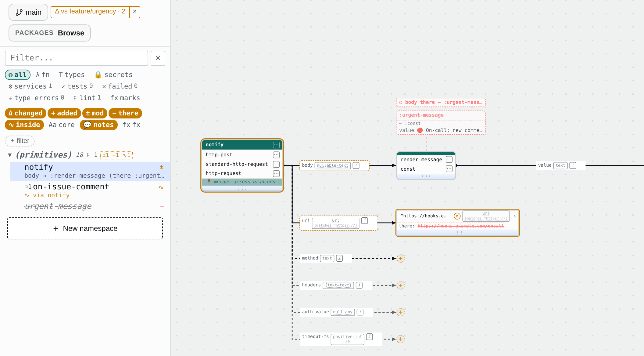The width and height of the screenshot is (644, 356).
Task: Select the all filter chip
Action: click(18, 75)
